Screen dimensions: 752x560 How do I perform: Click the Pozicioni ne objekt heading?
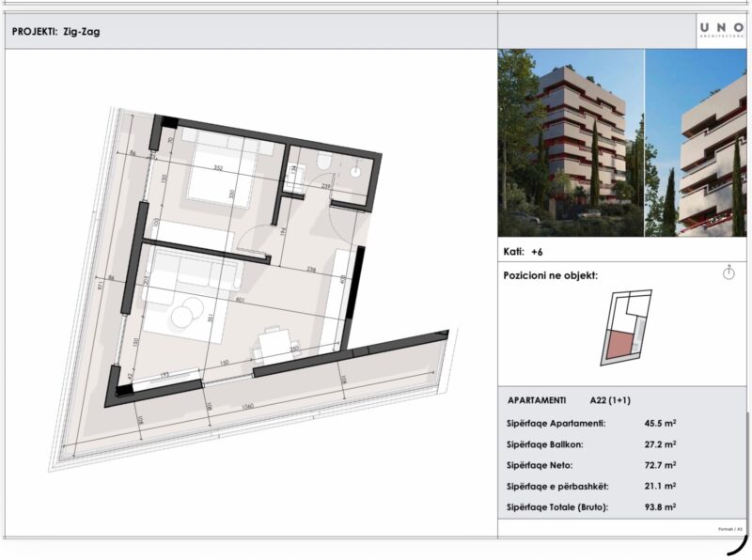pos(551,275)
